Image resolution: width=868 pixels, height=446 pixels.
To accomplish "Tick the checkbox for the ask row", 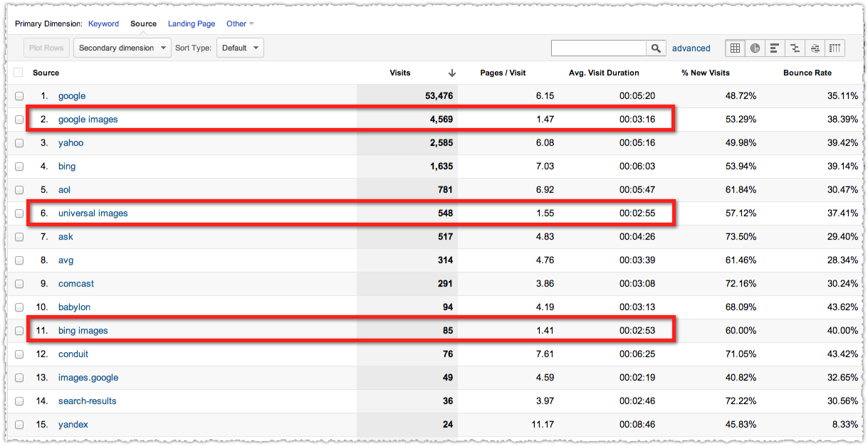I will (x=19, y=237).
